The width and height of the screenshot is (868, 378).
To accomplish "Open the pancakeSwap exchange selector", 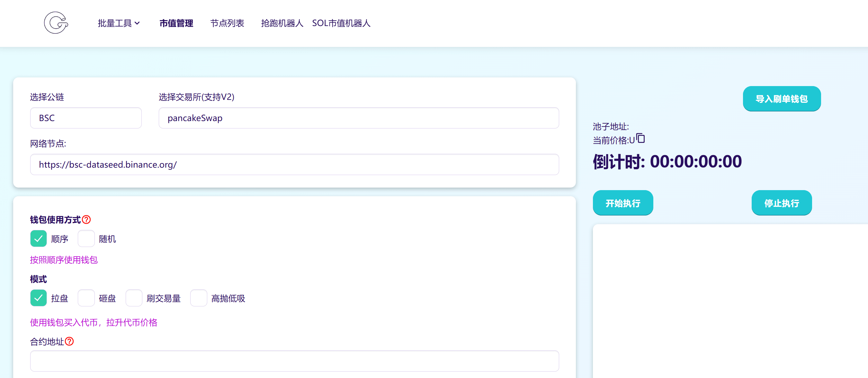I will (359, 118).
